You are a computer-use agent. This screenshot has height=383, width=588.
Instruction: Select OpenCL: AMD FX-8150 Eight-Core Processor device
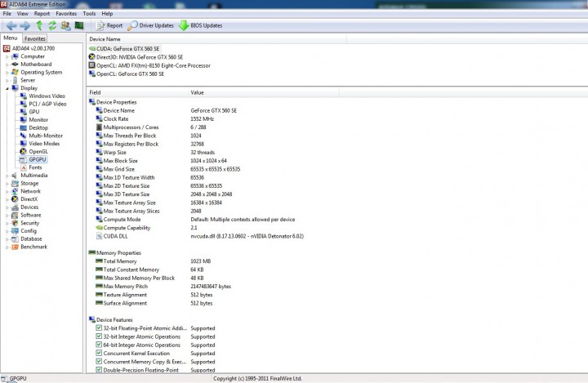point(149,65)
